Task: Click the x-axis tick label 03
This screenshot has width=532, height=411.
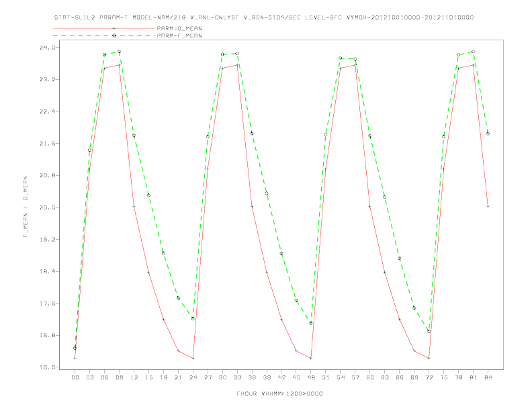Action: pyautogui.click(x=89, y=377)
